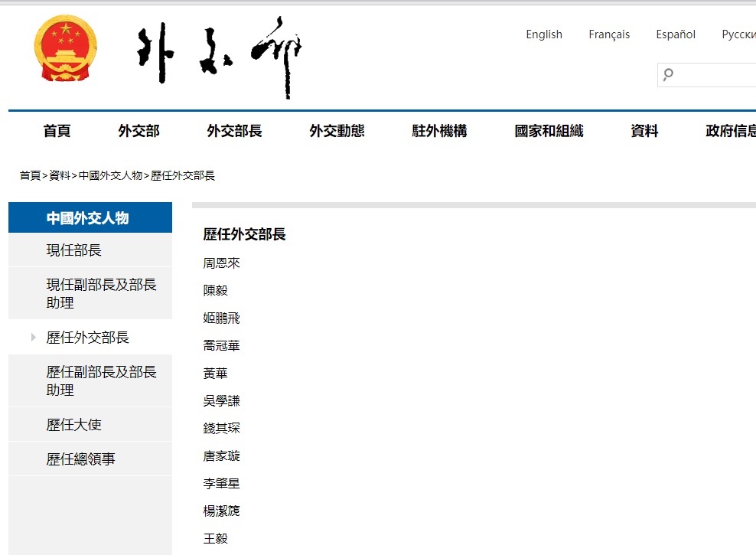The height and width of the screenshot is (555, 756).
Task: Open the 首頁 nav menu item
Action: tap(57, 131)
